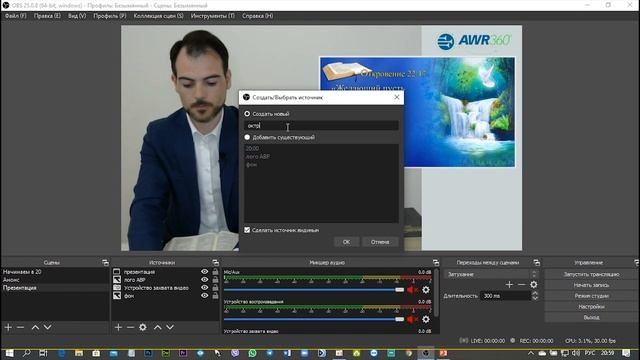This screenshot has width=640, height=360.
Task: Click Exit button in controls
Action: (x=591, y=317)
